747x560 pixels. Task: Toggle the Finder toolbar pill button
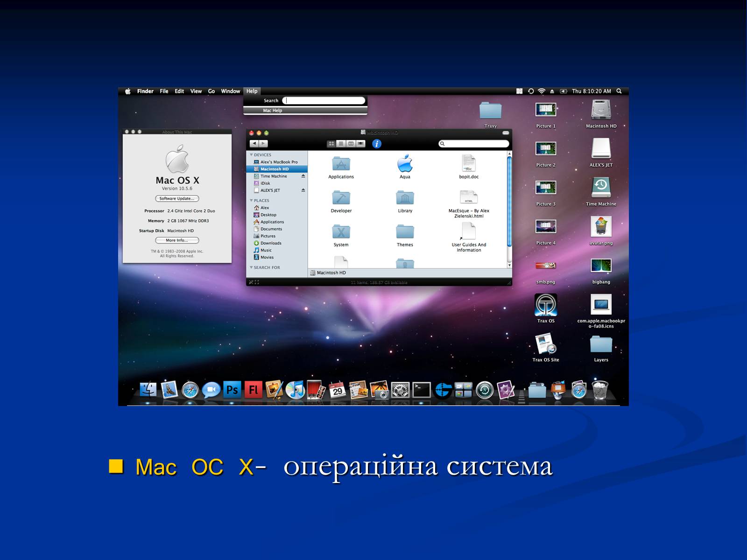click(506, 133)
